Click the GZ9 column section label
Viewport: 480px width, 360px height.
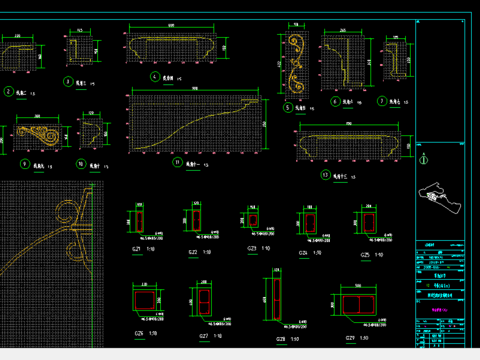click(x=350, y=338)
